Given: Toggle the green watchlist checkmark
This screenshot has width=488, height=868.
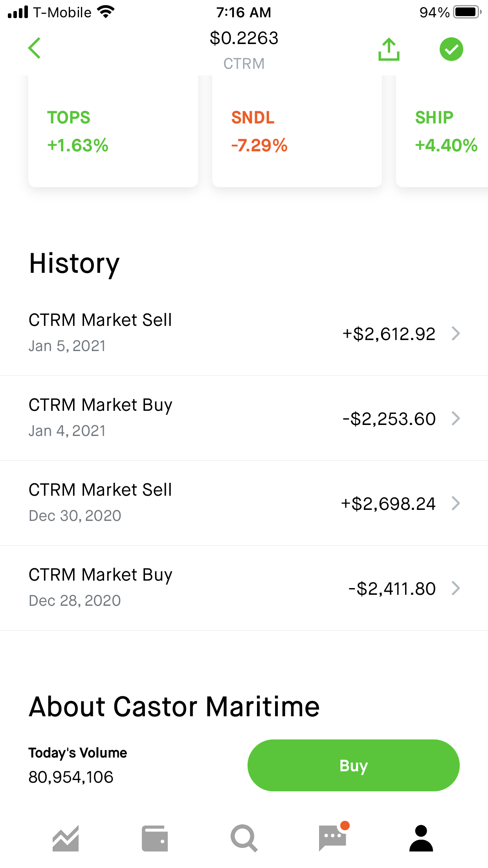Looking at the screenshot, I should tap(451, 50).
